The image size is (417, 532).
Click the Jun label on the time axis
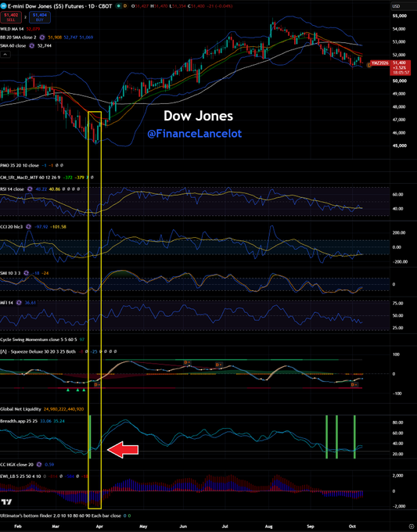point(183,527)
